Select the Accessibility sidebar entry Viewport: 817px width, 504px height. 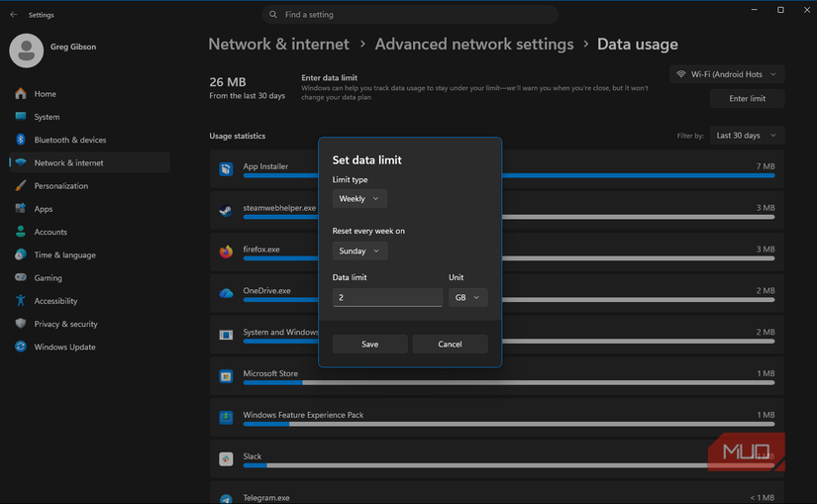click(89, 301)
